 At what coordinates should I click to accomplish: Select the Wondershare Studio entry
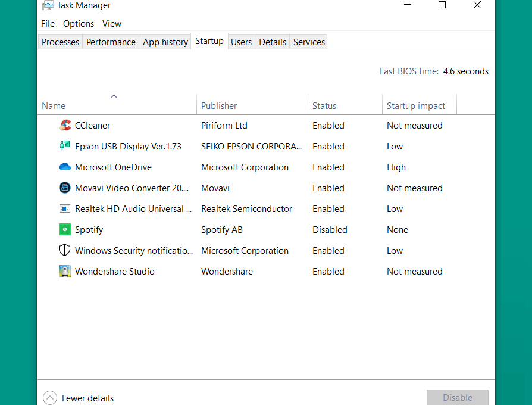(x=115, y=271)
